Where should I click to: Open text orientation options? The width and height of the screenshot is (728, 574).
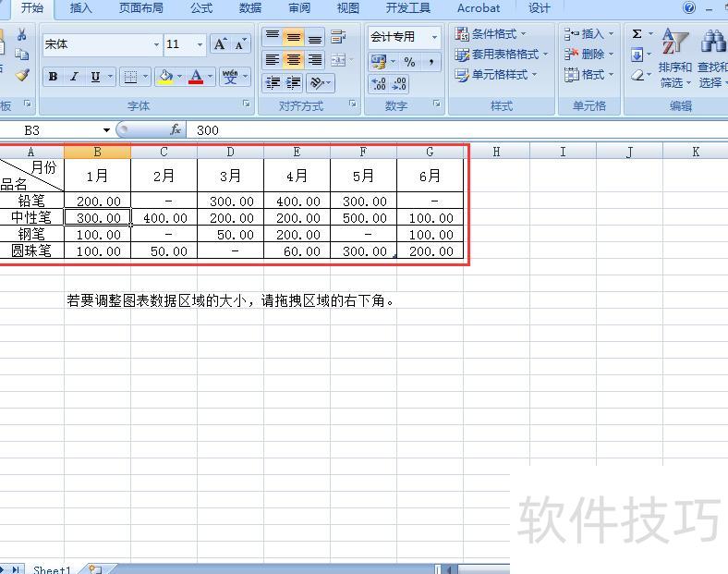click(321, 83)
